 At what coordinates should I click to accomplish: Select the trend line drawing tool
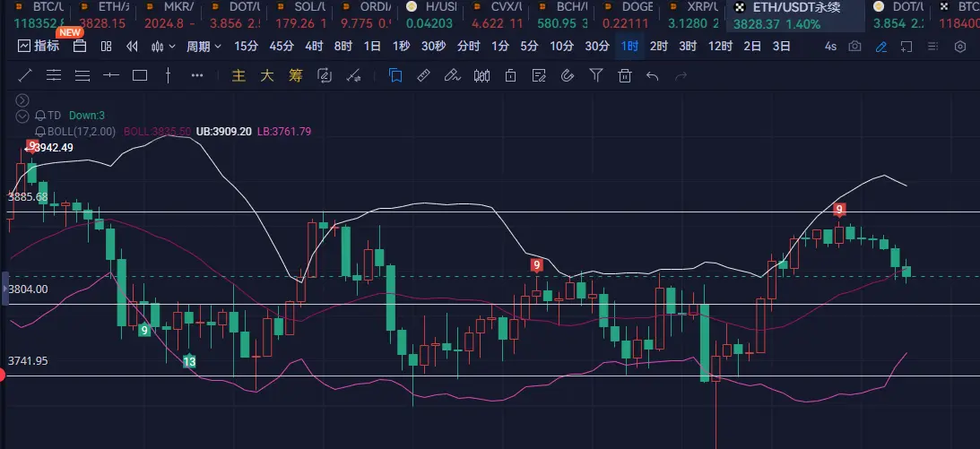point(25,75)
